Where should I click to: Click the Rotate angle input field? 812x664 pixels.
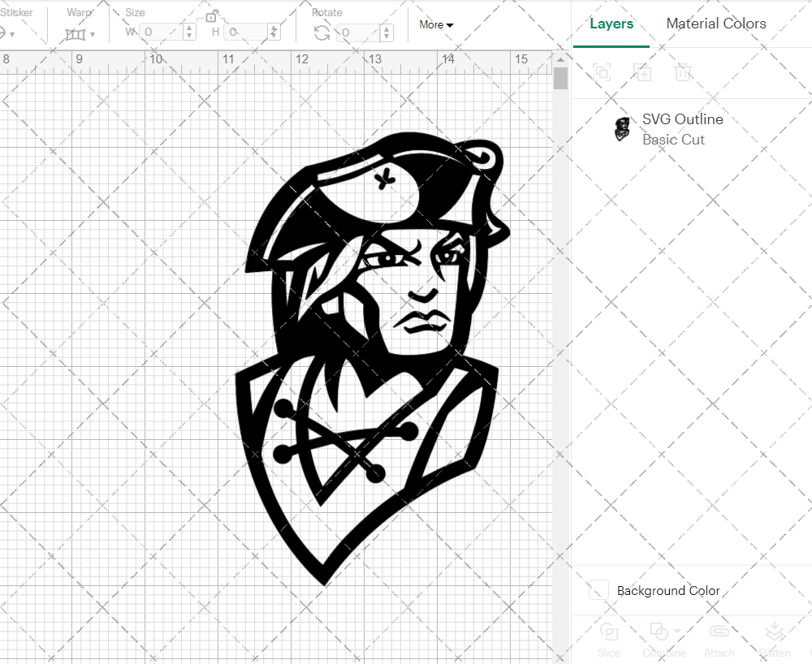[360, 32]
